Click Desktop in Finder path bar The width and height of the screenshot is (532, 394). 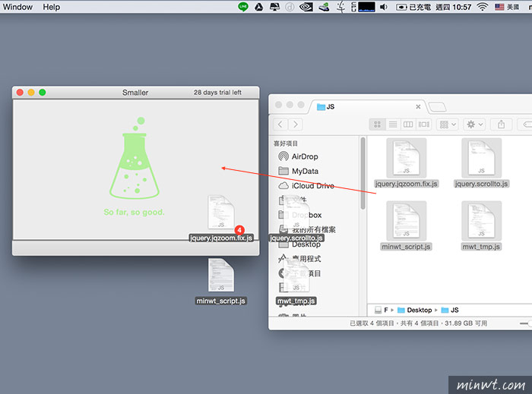pos(415,310)
